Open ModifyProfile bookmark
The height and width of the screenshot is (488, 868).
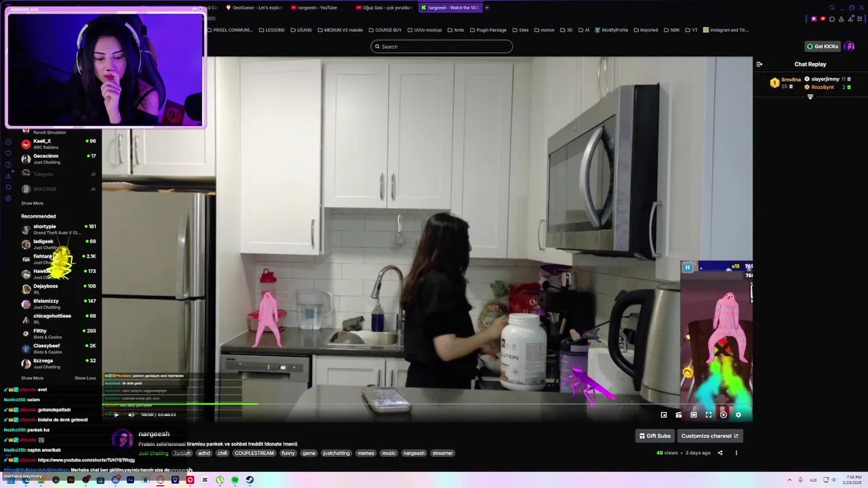[611, 30]
